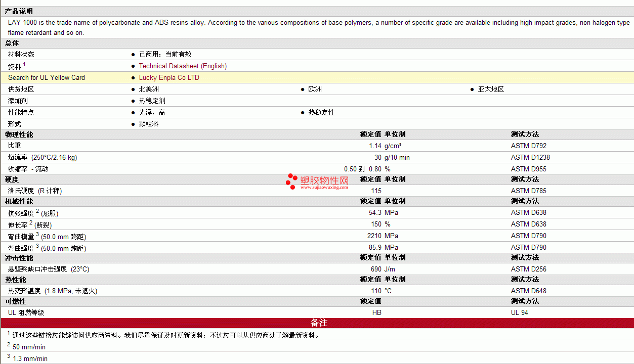Click the 北美洲 region entry
This screenshot has width=634, height=364.
149,89
